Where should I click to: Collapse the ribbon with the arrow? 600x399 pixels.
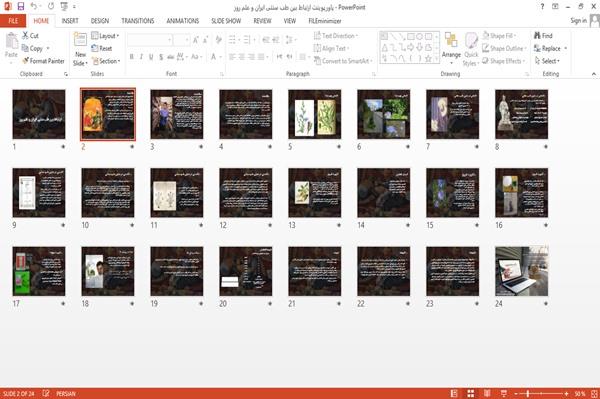594,74
